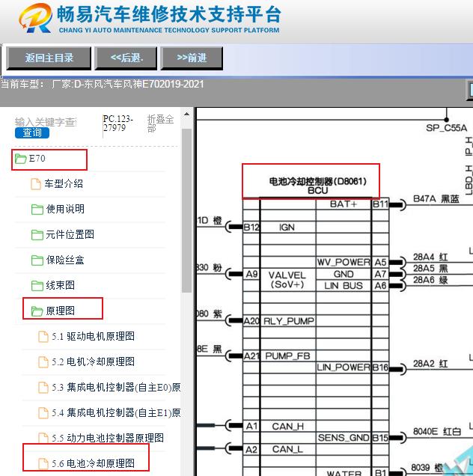
Task: Expand the 线束图 folder
Action: [x=60, y=285]
